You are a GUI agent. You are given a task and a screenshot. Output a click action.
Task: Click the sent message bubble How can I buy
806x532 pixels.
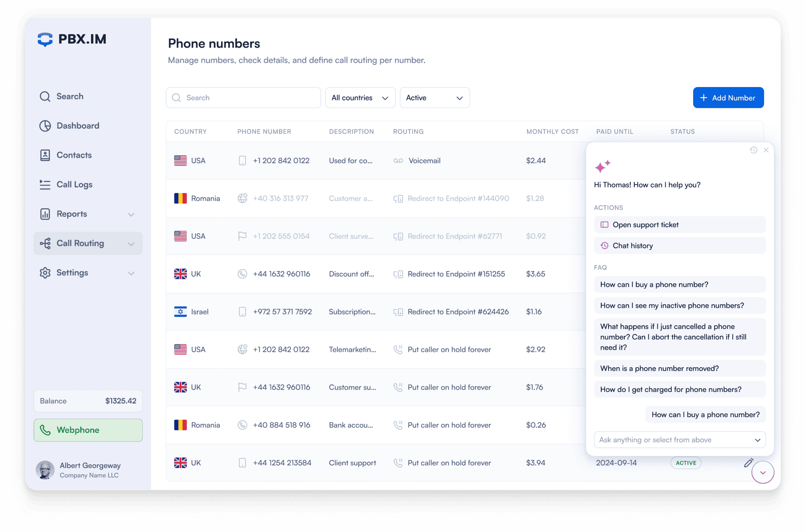(706, 415)
